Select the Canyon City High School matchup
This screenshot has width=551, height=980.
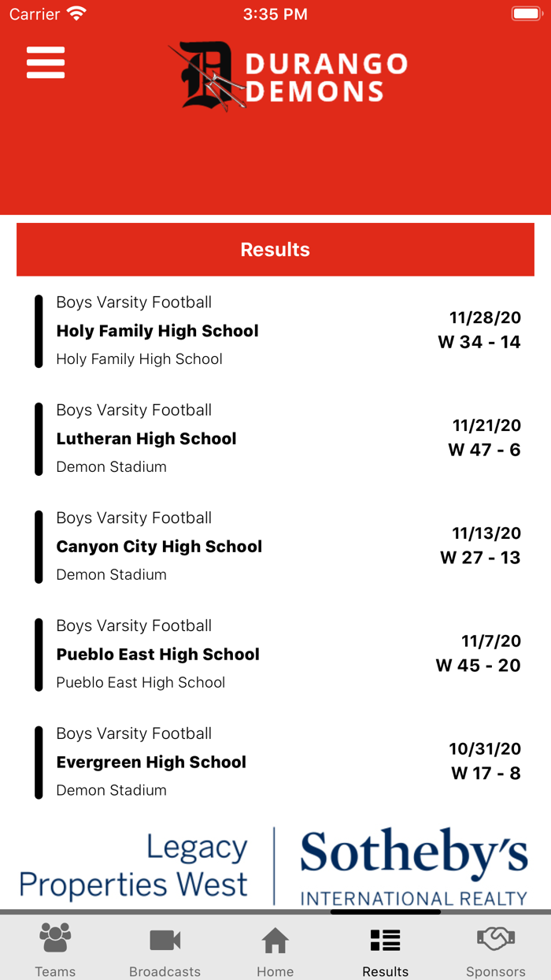coord(275,547)
